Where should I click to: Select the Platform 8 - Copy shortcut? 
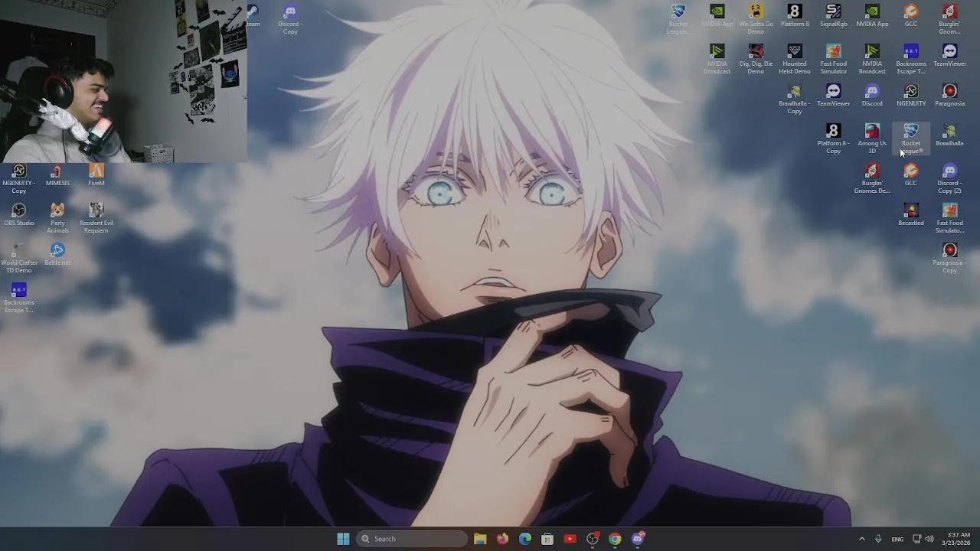click(x=833, y=139)
